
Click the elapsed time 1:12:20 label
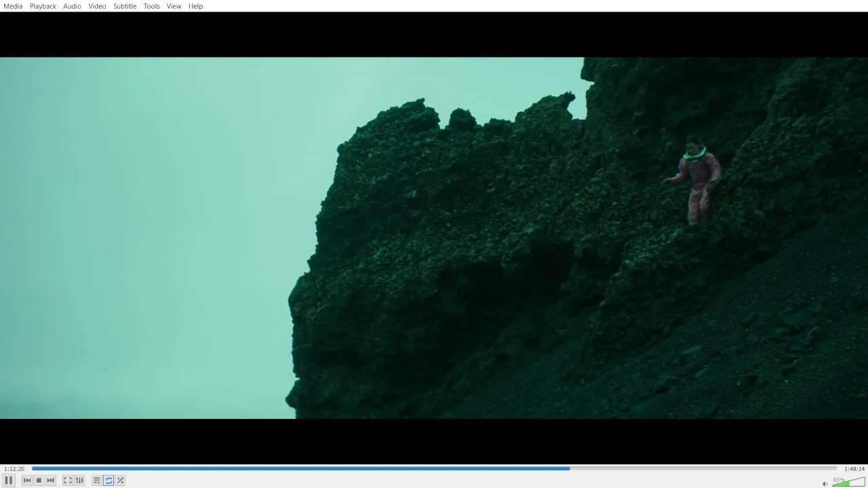14,468
